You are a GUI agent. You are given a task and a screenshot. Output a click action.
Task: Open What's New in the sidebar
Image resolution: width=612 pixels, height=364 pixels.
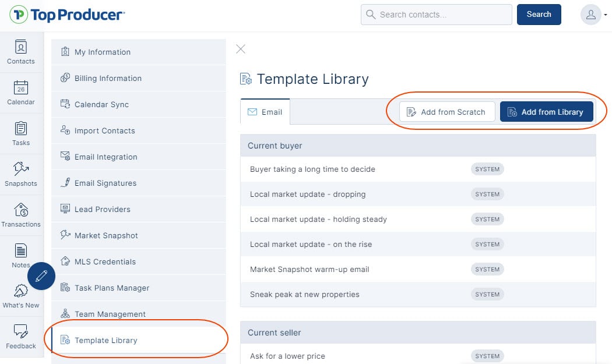coord(21,296)
